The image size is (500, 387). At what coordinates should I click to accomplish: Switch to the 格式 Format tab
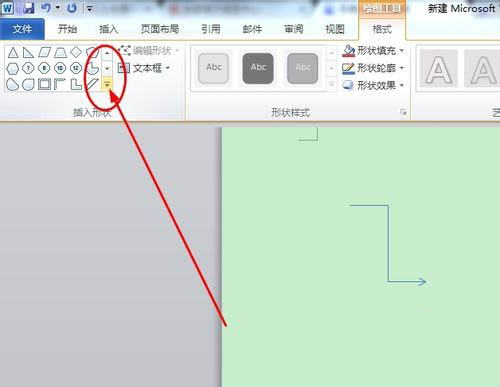(382, 29)
